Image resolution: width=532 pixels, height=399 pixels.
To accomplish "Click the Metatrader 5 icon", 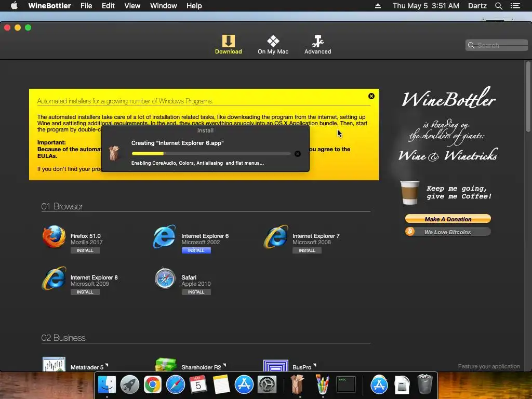I will pos(54,364).
